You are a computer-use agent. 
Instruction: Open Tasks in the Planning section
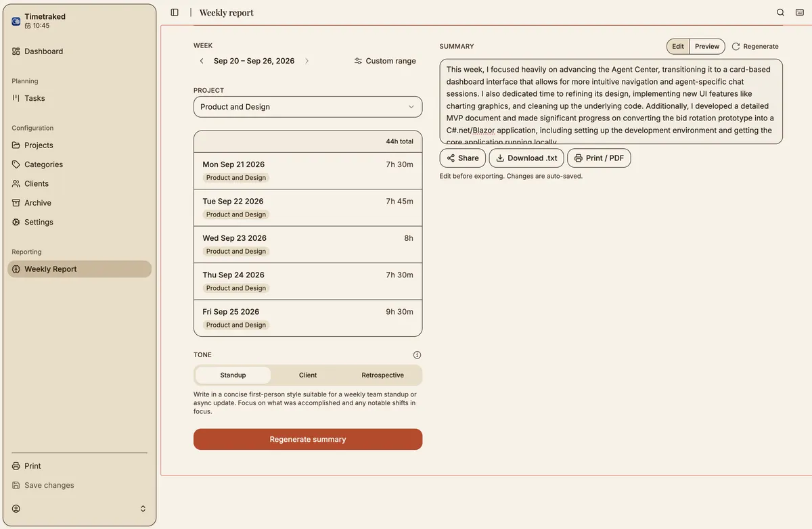pos(79,98)
